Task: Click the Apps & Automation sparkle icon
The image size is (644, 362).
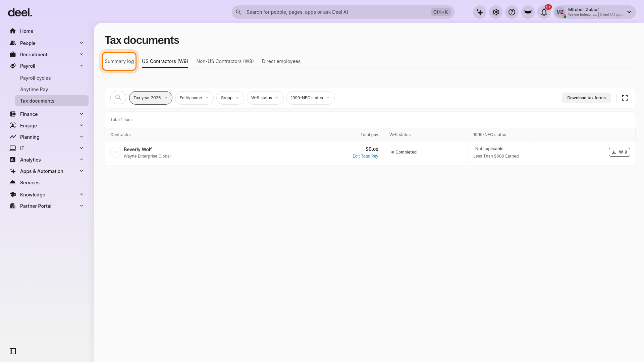Action: point(13,171)
